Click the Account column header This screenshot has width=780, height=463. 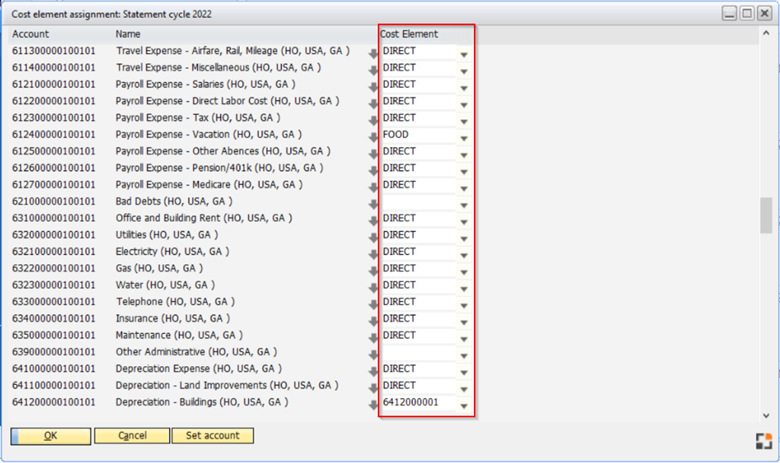[30, 34]
